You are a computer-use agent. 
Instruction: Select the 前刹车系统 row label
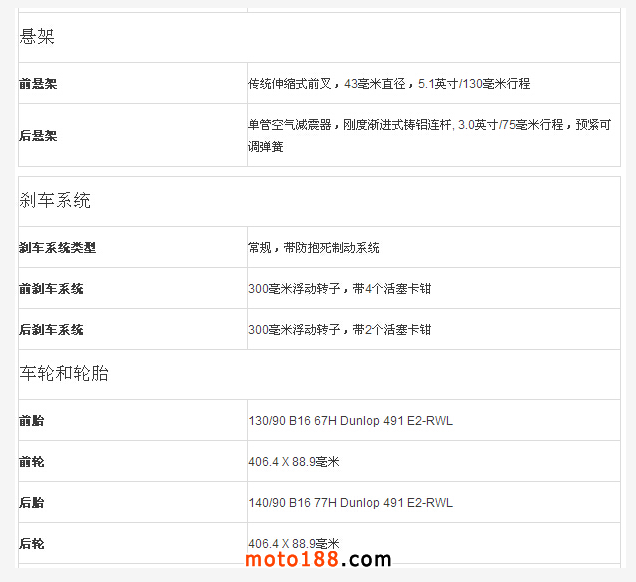pos(51,289)
